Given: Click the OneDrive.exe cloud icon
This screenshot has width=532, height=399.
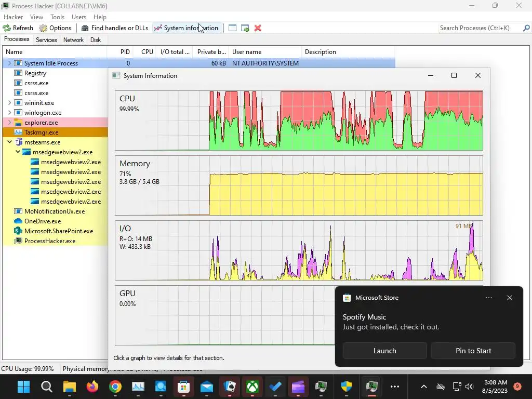Looking at the screenshot, I should click(x=18, y=221).
